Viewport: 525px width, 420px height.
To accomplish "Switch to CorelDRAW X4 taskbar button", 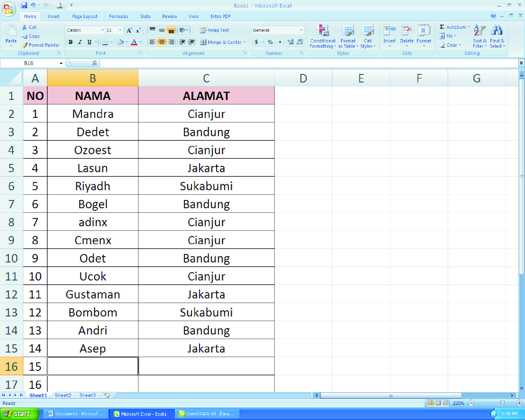I will [x=207, y=414].
